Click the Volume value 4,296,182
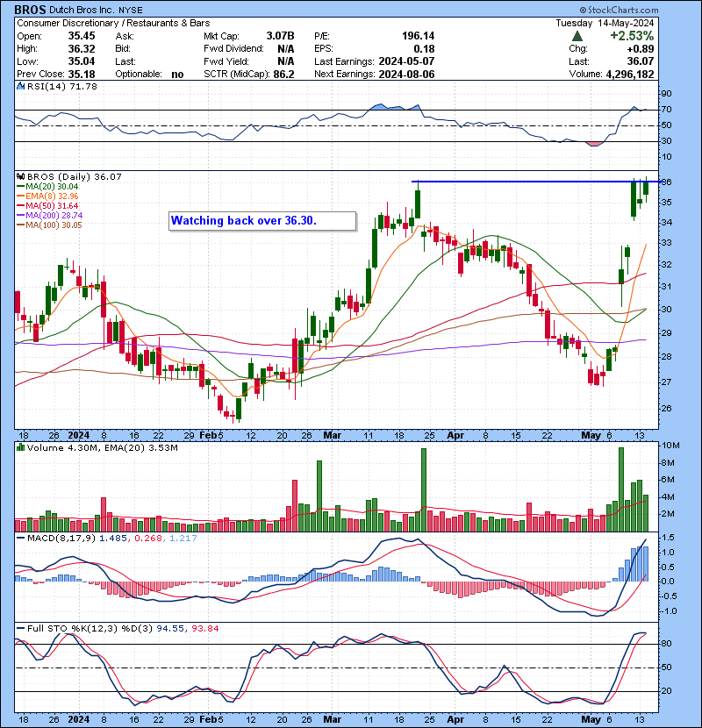 [x=630, y=75]
